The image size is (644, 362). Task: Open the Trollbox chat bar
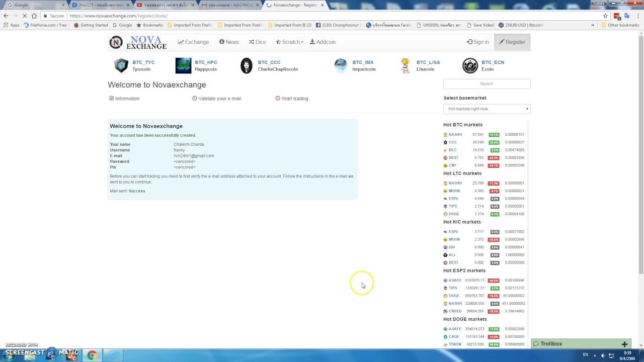(581, 344)
